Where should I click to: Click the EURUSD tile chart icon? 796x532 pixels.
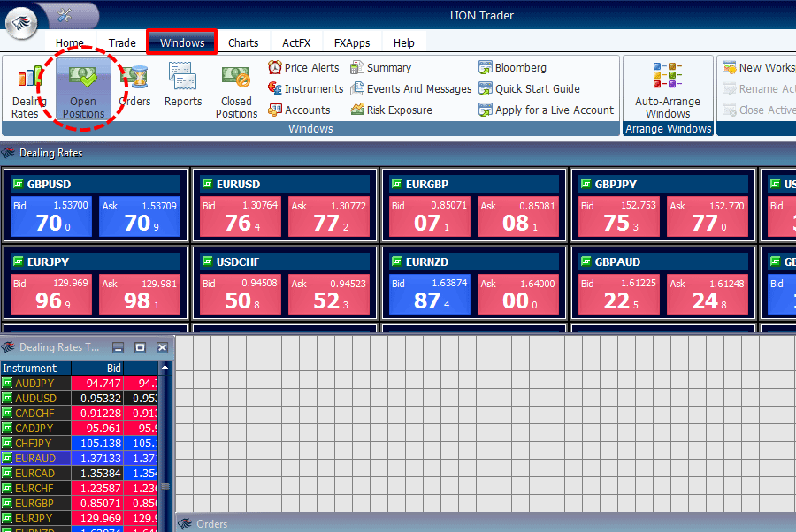point(207,184)
